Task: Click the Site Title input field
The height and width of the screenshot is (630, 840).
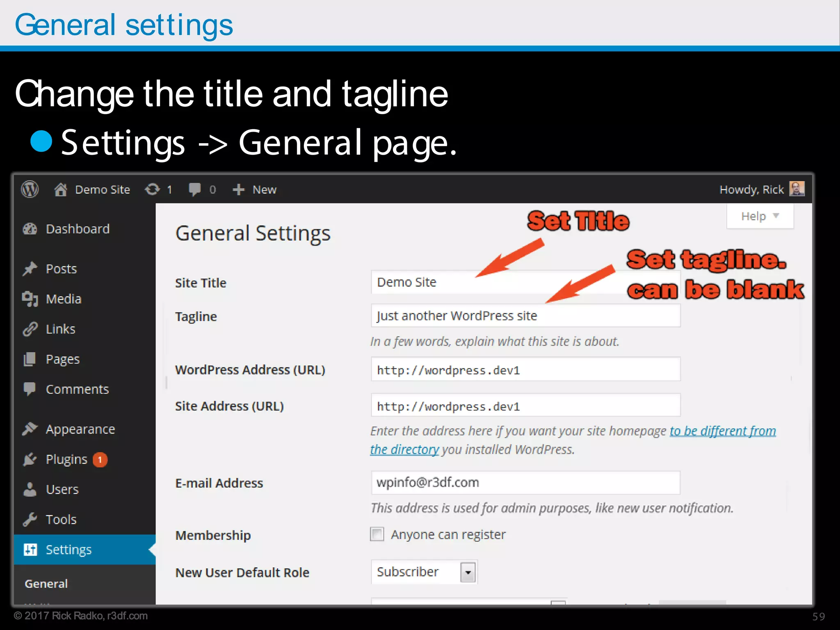Action: coord(525,282)
